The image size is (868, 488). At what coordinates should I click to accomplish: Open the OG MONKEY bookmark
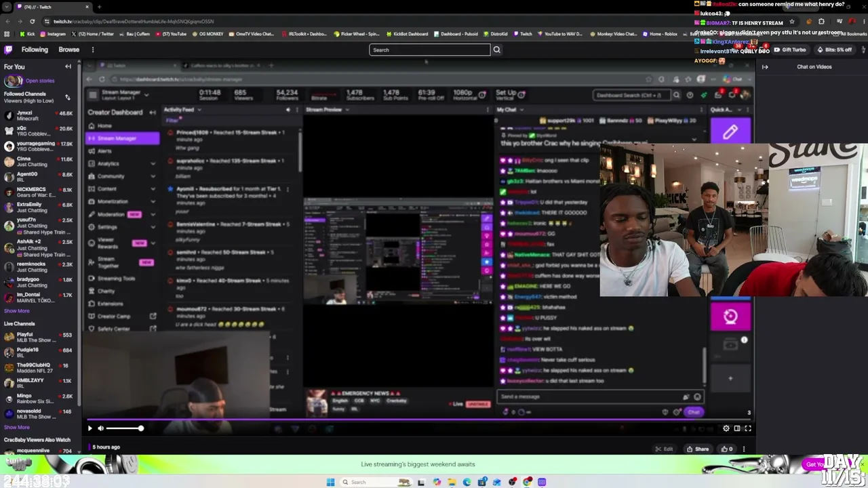tap(207, 34)
